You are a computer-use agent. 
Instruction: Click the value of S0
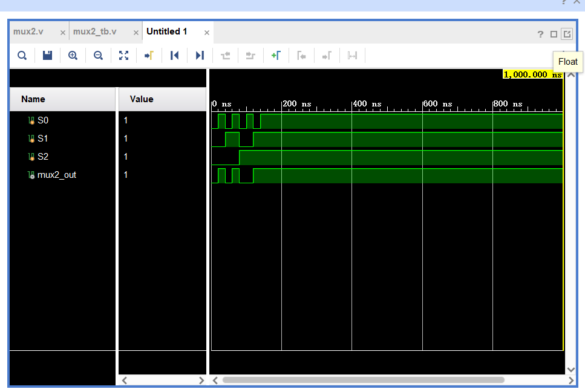[126, 120]
